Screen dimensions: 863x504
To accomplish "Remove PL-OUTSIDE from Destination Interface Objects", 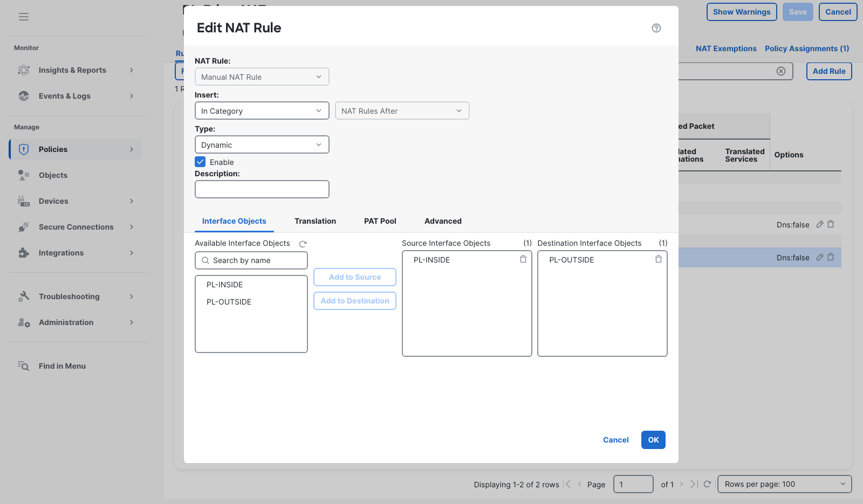I will click(x=659, y=259).
